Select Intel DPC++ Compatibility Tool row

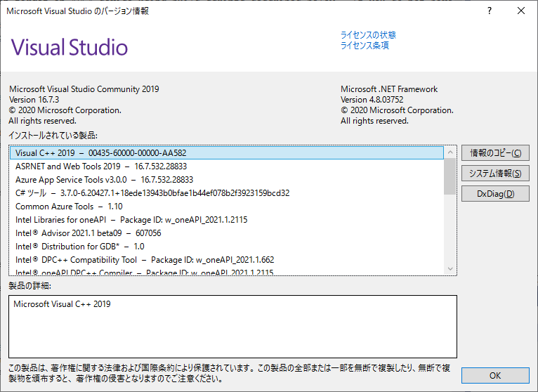(x=227, y=260)
